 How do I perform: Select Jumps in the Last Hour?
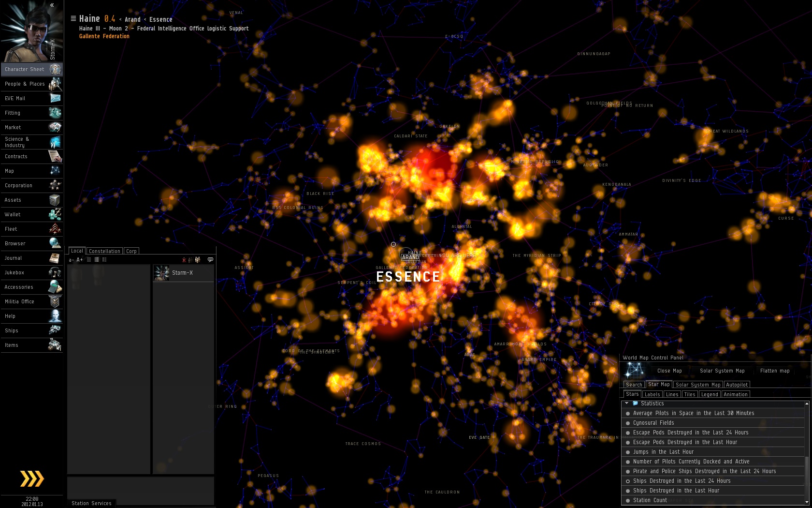(713, 452)
